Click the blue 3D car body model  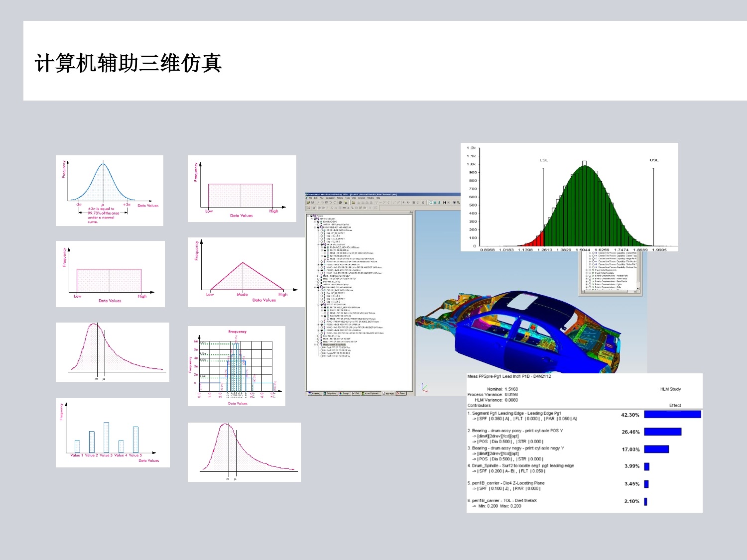click(x=518, y=331)
